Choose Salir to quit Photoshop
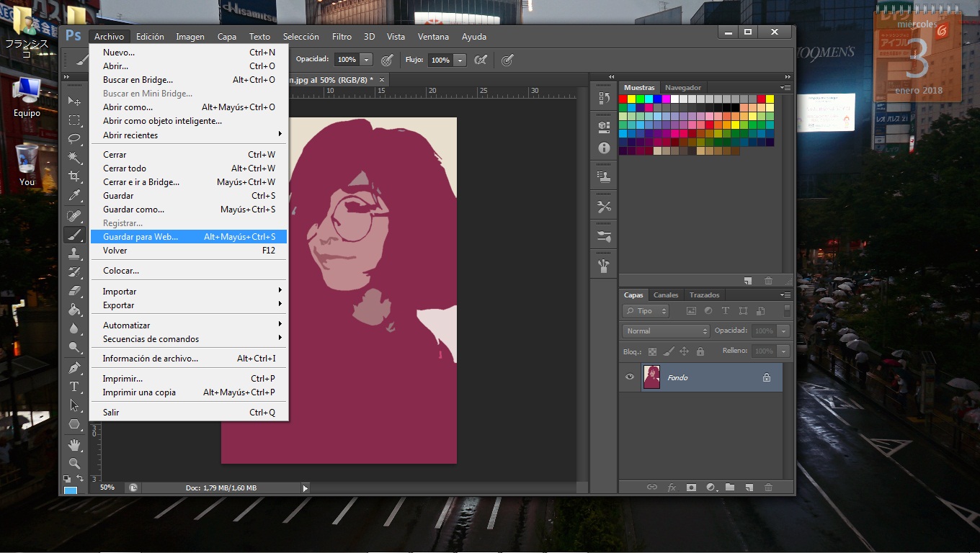 189,413
